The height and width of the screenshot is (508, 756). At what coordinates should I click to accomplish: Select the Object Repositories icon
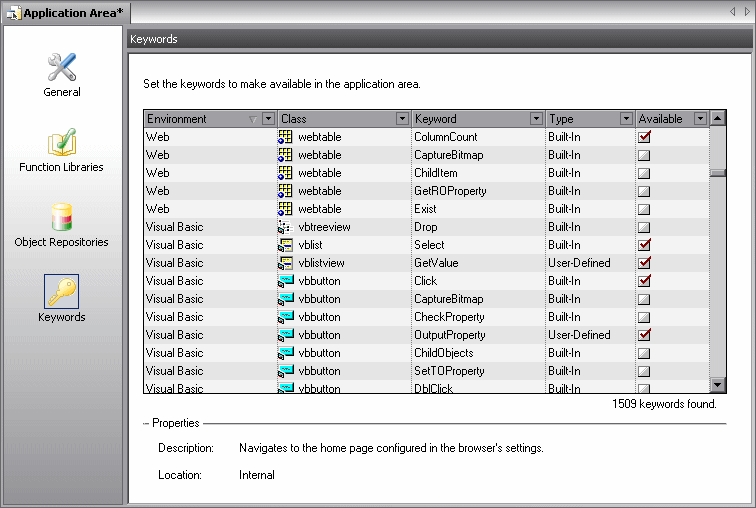(x=62, y=218)
